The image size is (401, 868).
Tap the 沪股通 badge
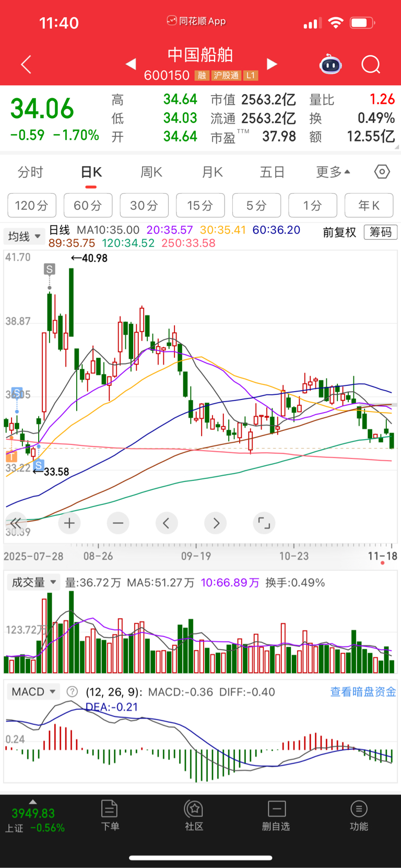pyautogui.click(x=227, y=76)
